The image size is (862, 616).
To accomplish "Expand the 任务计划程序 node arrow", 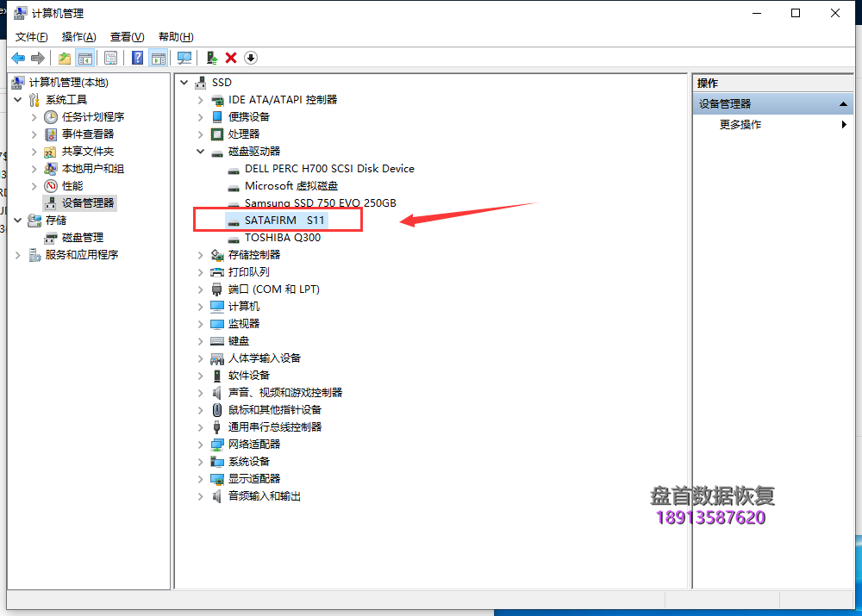I will click(34, 117).
